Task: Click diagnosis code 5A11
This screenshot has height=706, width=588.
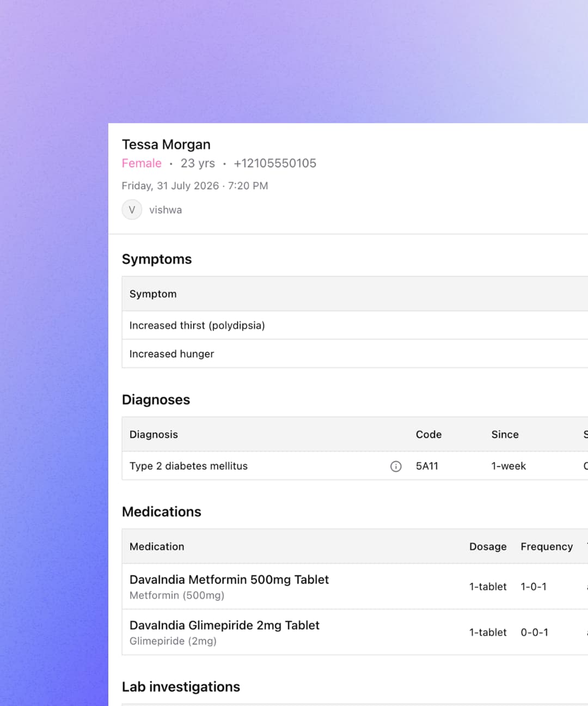Action: [x=427, y=466]
